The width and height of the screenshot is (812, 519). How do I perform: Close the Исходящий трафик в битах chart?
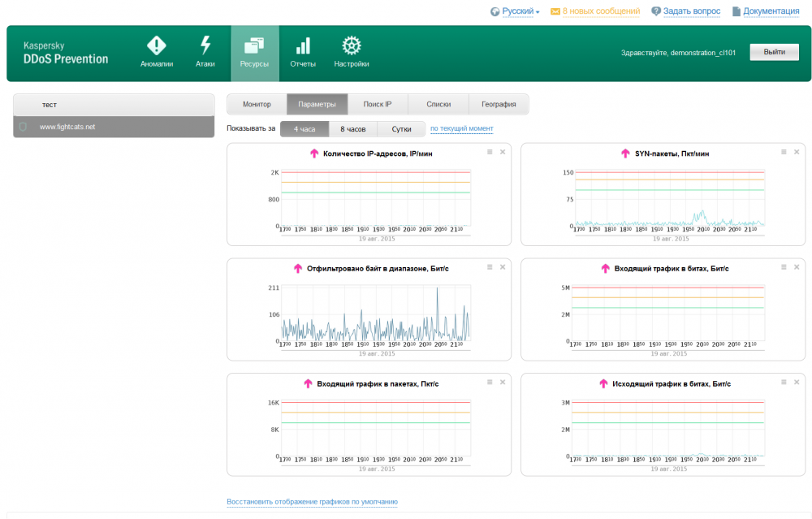coord(797,383)
